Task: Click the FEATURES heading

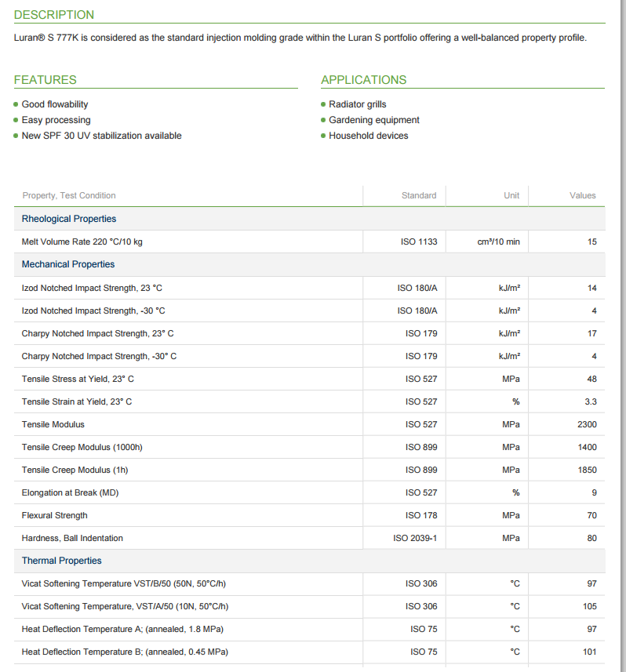Action: (x=45, y=80)
